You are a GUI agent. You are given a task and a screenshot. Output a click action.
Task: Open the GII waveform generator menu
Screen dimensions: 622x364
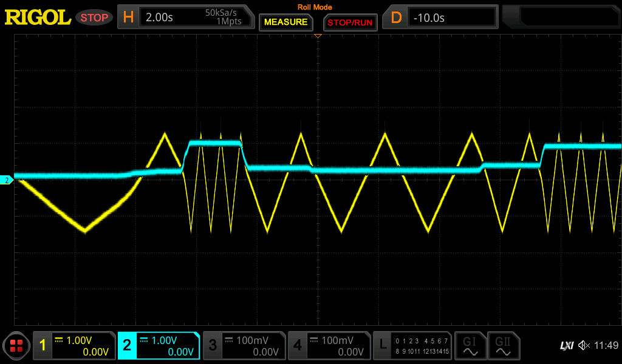pos(505,345)
